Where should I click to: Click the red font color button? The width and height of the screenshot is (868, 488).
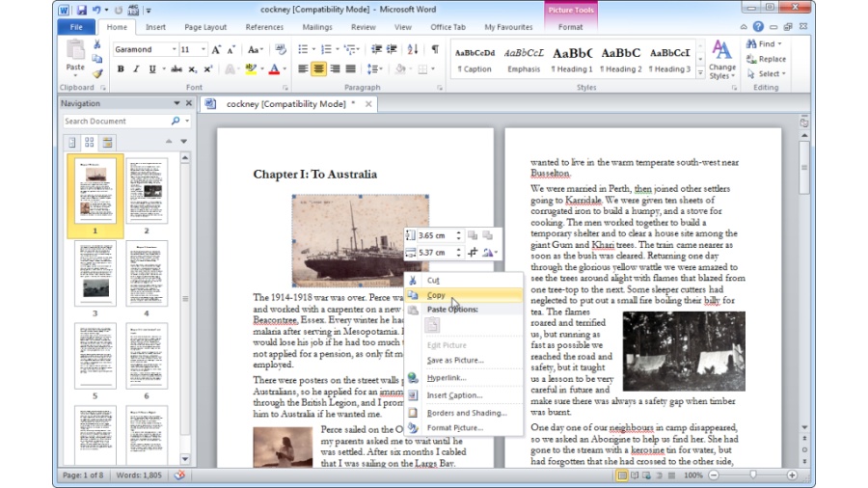point(274,69)
